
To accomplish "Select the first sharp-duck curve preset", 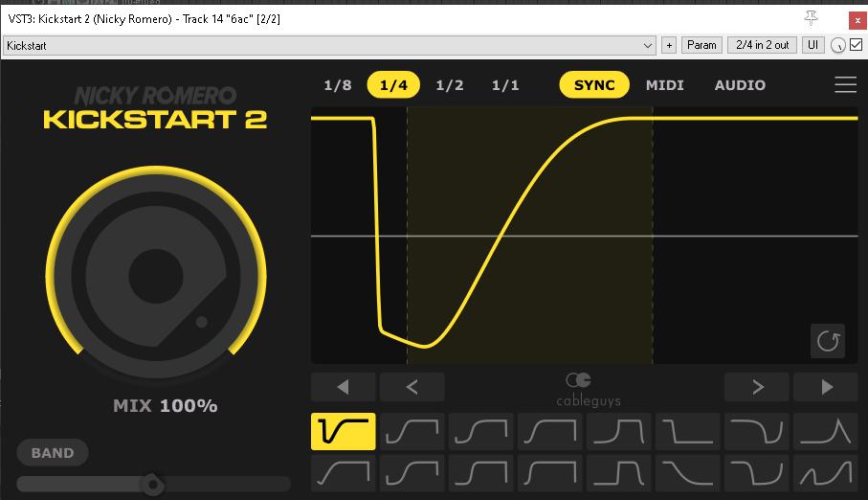I will pyautogui.click(x=344, y=431).
